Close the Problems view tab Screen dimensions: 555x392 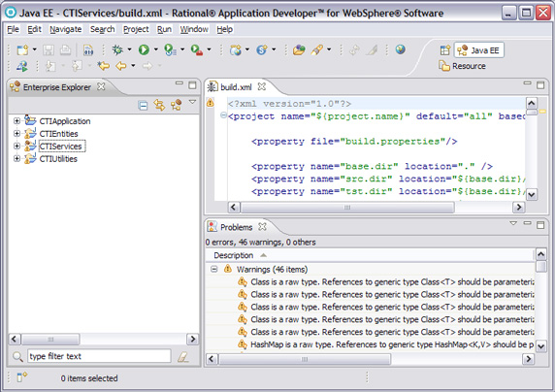point(262,227)
